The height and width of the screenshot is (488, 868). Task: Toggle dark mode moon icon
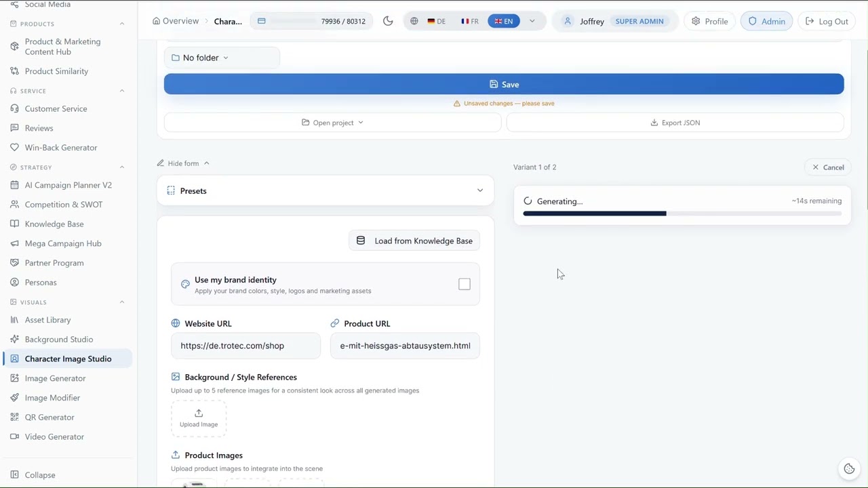coord(388,21)
